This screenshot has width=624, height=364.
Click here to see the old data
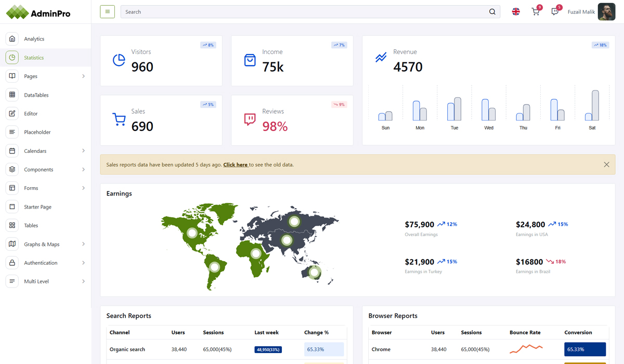pyautogui.click(x=235, y=164)
